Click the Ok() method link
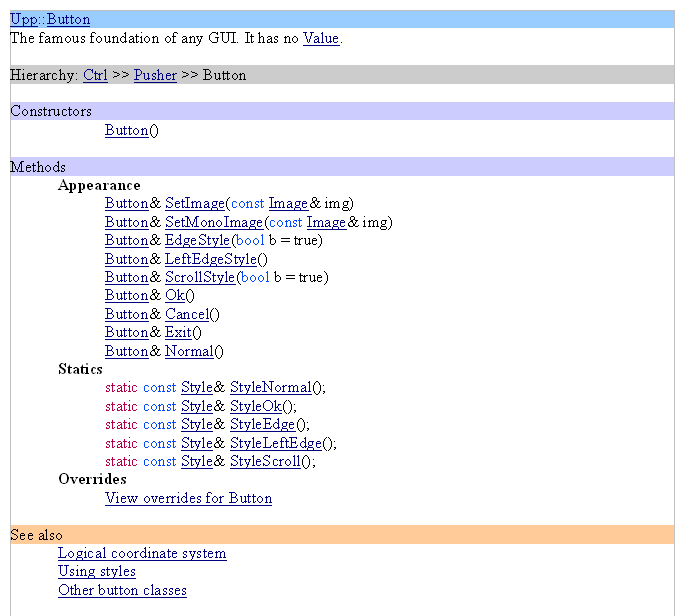 click(174, 295)
